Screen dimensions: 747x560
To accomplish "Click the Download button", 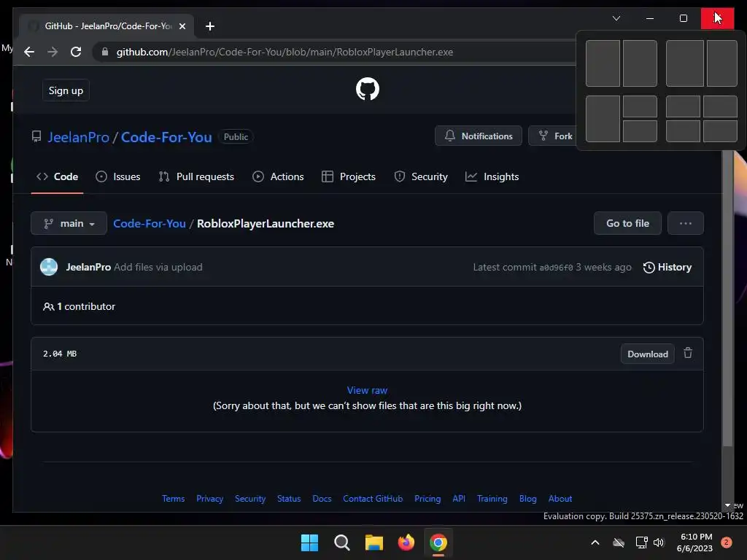I will click(648, 354).
